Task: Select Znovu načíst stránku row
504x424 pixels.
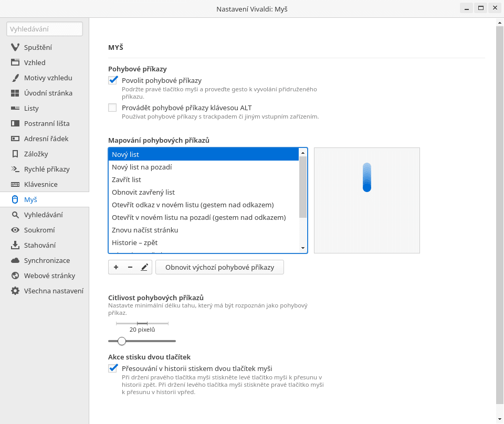Action: (204, 230)
